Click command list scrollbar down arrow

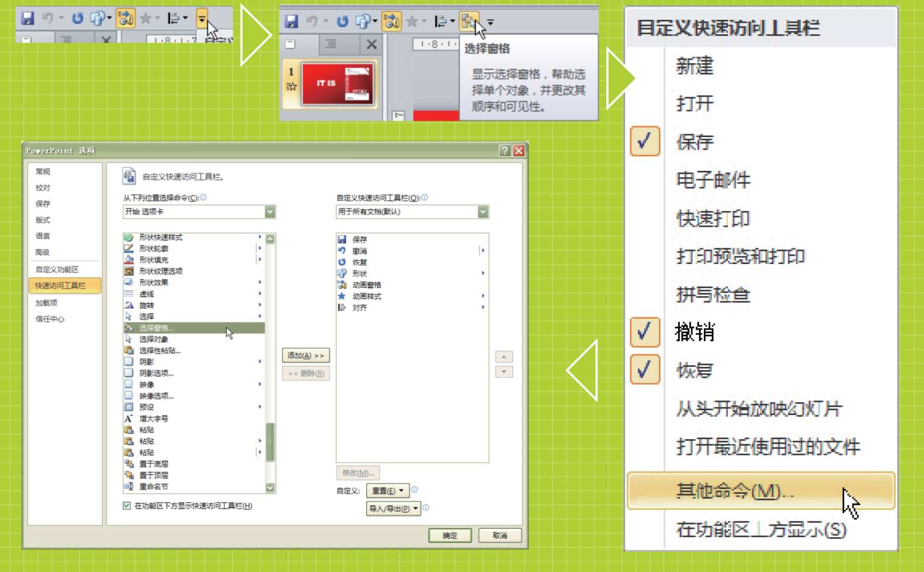pyautogui.click(x=270, y=487)
